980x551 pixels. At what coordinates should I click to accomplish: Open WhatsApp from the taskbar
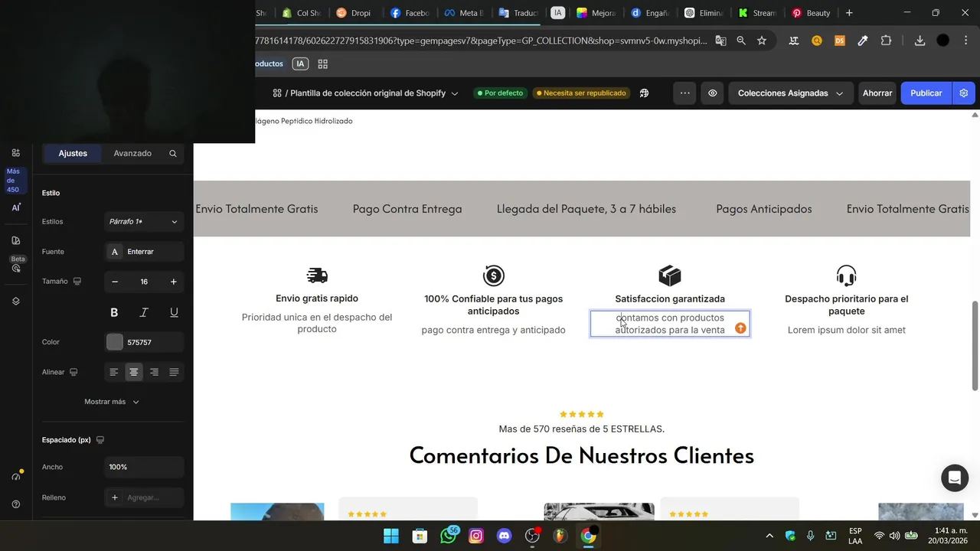point(449,536)
